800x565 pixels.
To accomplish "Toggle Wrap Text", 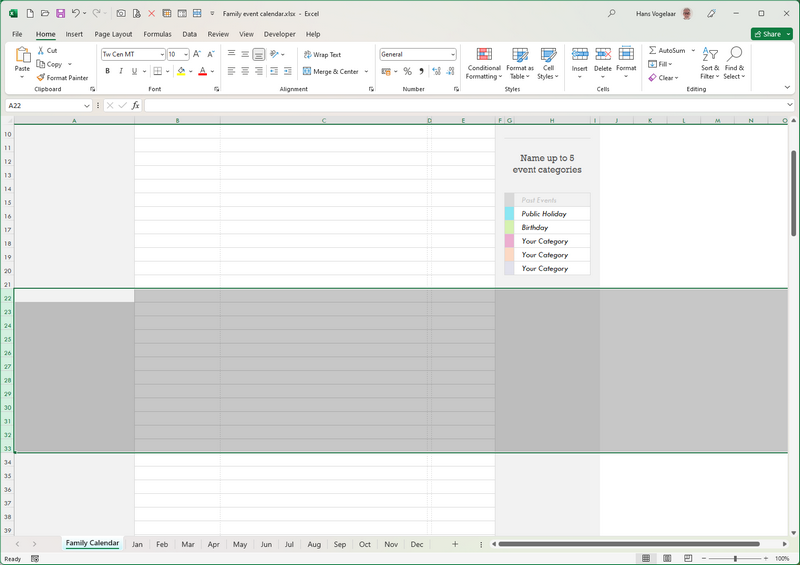I will click(x=322, y=54).
